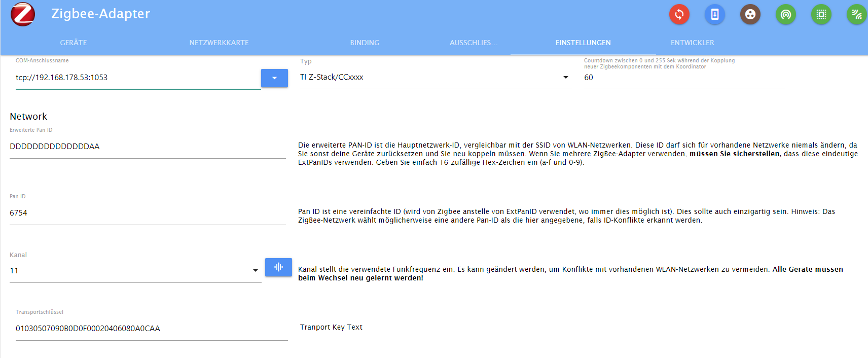The height and width of the screenshot is (358, 868).
Task: Click the Zigbee-Adapter title
Action: pos(101,14)
